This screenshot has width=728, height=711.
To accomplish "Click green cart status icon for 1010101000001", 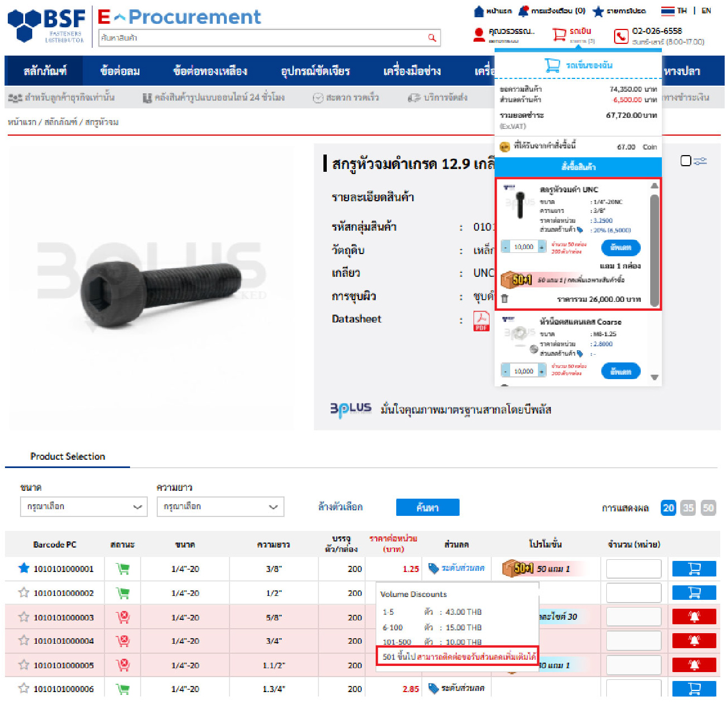I will [123, 569].
